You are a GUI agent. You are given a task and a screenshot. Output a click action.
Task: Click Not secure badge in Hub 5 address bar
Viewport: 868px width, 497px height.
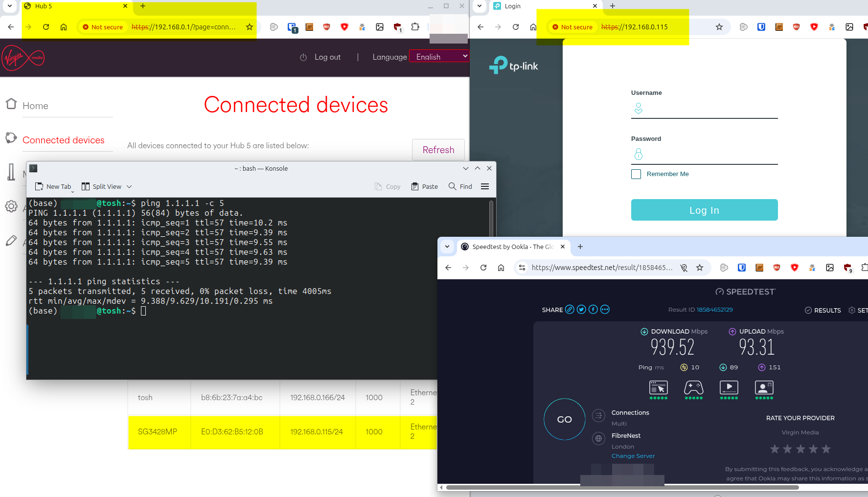(x=103, y=27)
